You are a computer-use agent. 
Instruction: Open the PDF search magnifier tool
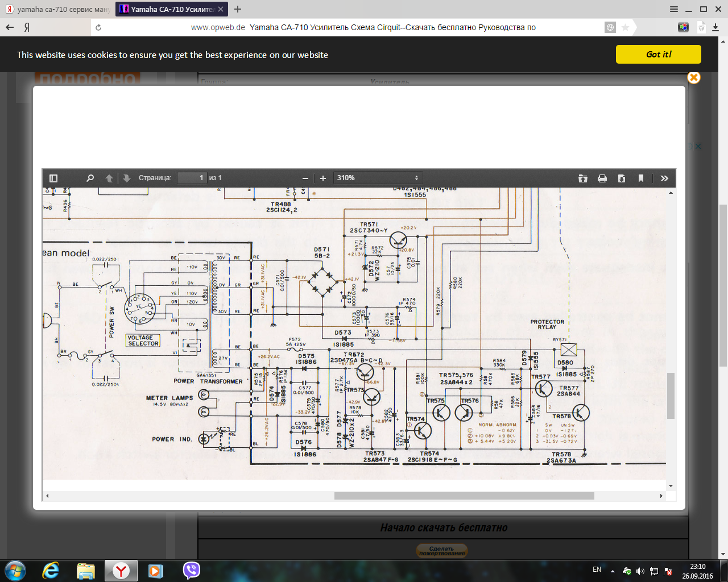(x=90, y=178)
